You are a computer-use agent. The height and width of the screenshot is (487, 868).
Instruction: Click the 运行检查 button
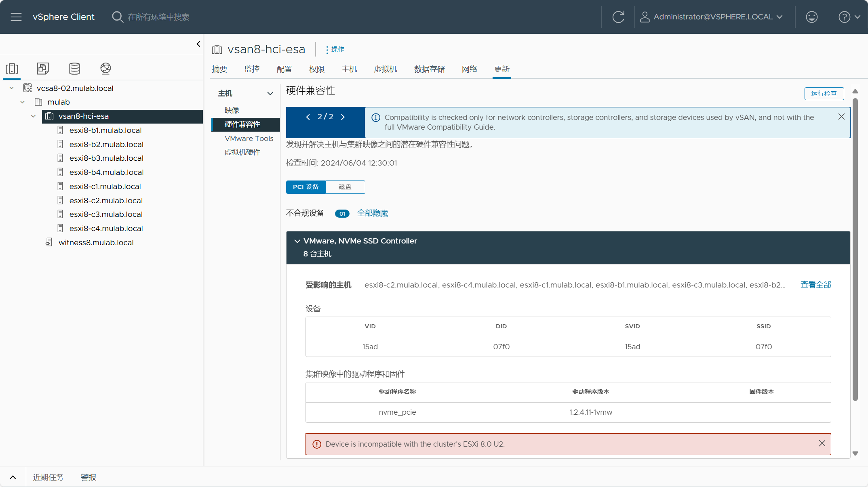(x=824, y=94)
